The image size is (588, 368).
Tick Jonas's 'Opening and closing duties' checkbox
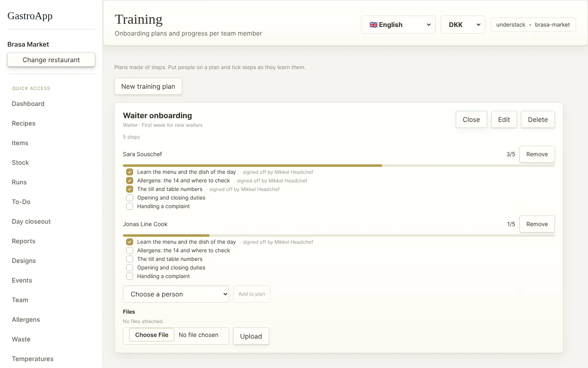[x=129, y=268]
